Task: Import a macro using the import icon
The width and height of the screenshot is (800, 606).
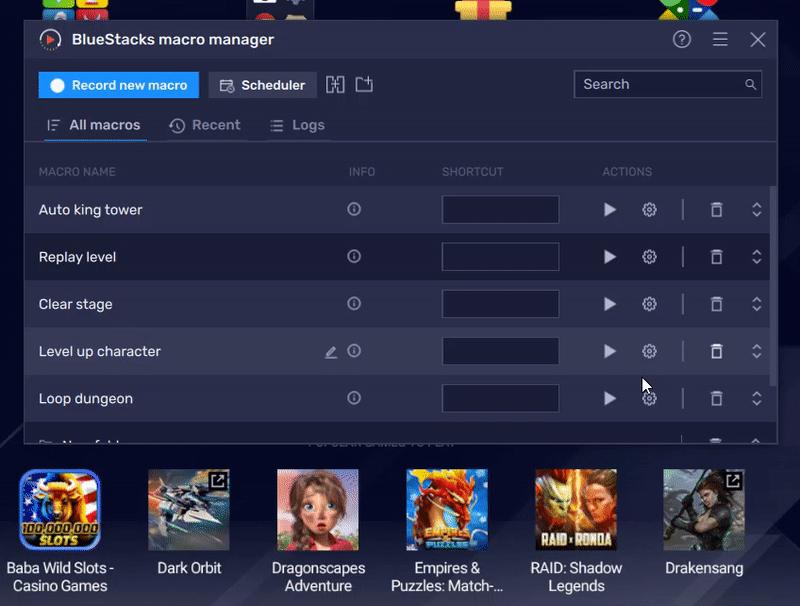Action: pos(364,85)
